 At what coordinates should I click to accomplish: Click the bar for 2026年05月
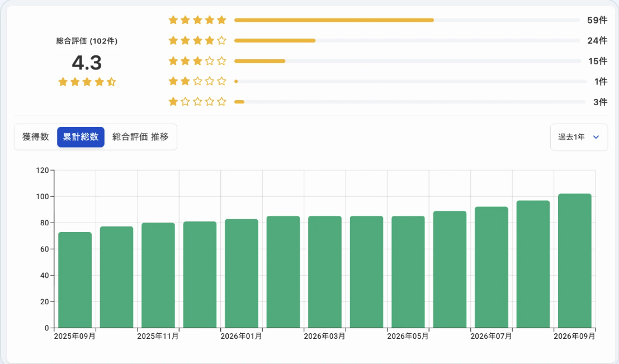pos(408,272)
